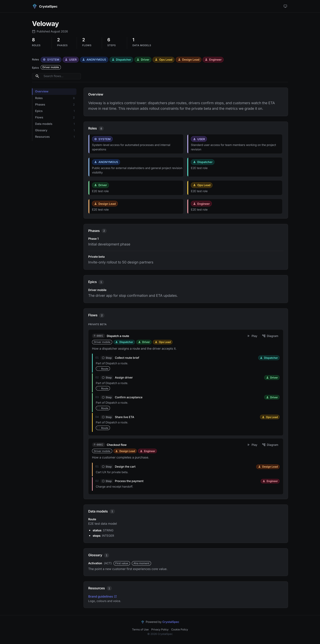The image size is (320, 644).
Task: Click the Route tag under Confirm acceptance
Action: [103, 408]
